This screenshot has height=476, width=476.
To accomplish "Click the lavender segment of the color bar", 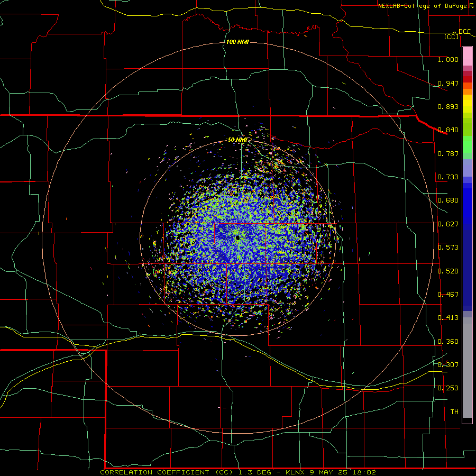I will 467,168.
